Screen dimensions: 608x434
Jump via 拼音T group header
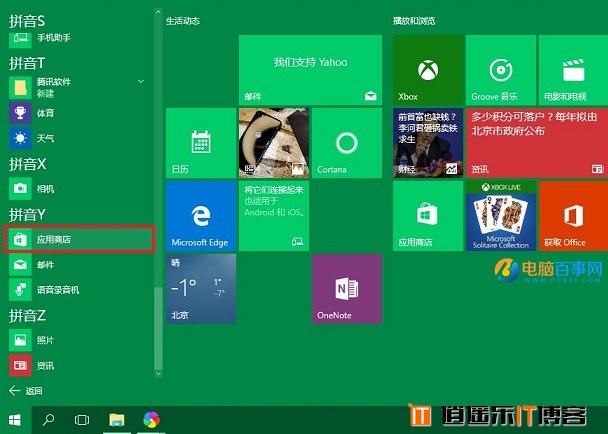(x=27, y=63)
